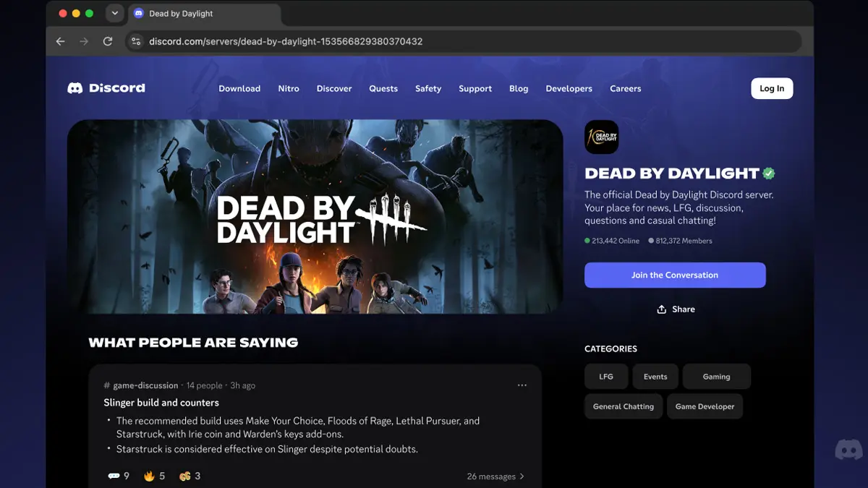The height and width of the screenshot is (488, 868).
Task: Click the 213,442 Online count
Action: (612, 241)
